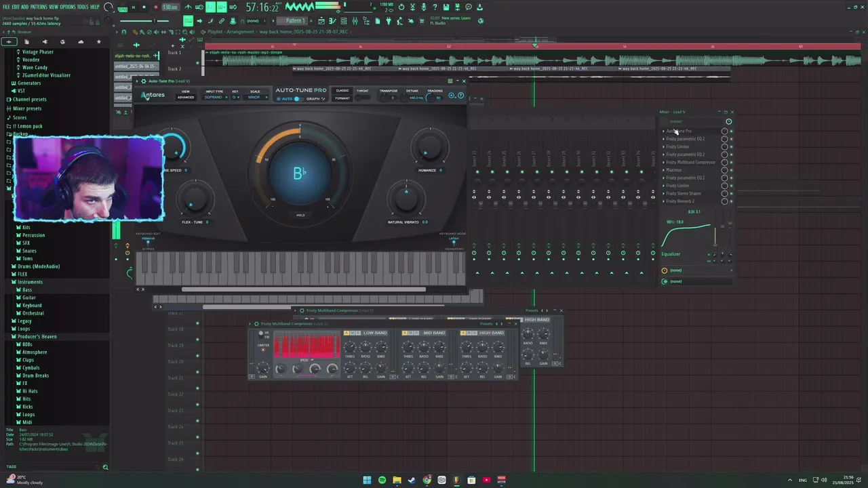Expand the Fruity Limiter slot after first EQ

pos(664,146)
